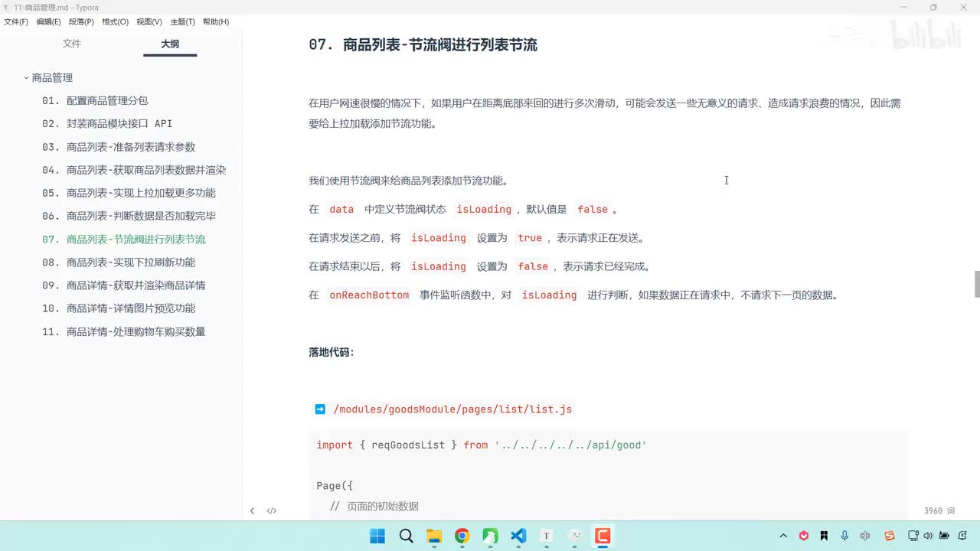Open the green app icon beside Chrome
The width and height of the screenshot is (980, 551).
coord(490,536)
